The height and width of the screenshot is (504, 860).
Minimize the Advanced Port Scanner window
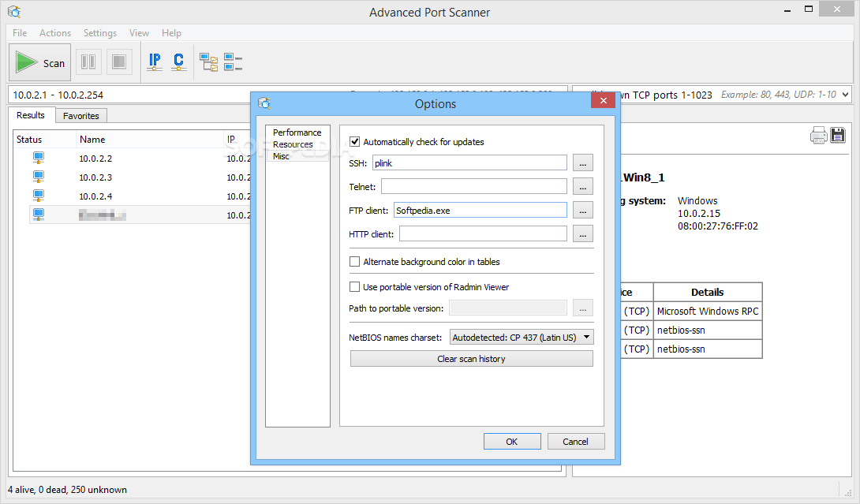click(787, 10)
